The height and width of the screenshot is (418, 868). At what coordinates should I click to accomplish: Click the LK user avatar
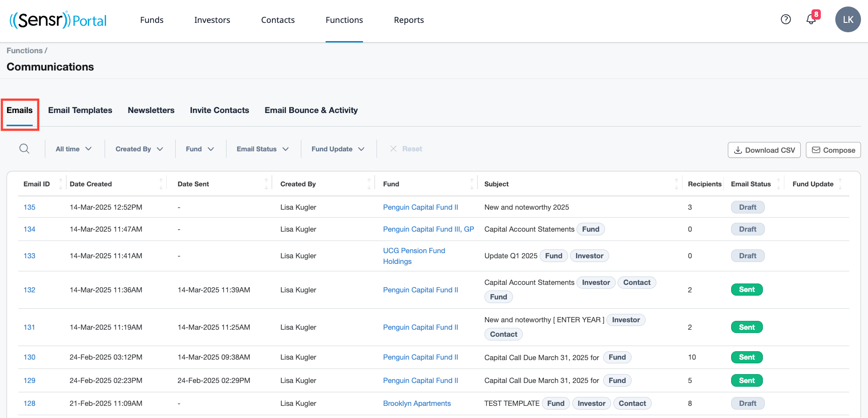pos(847,20)
